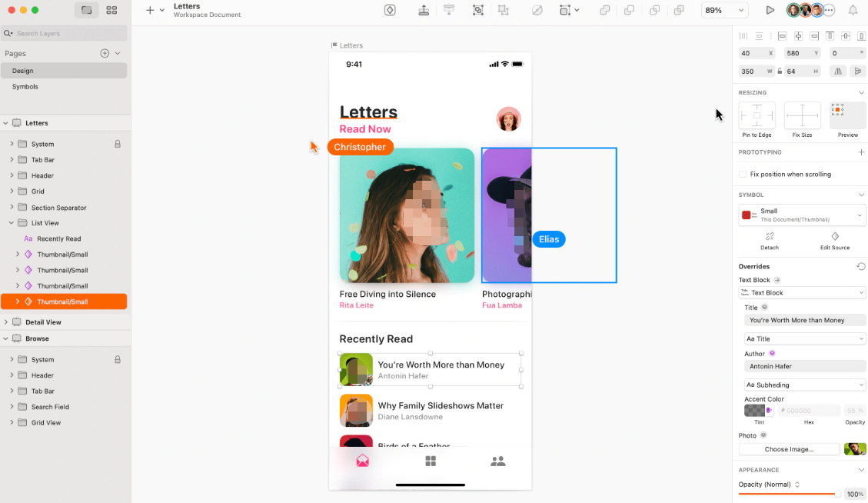This screenshot has height=503, width=868.
Task: Click the Intersect boolean operation icon
Action: pos(654,10)
